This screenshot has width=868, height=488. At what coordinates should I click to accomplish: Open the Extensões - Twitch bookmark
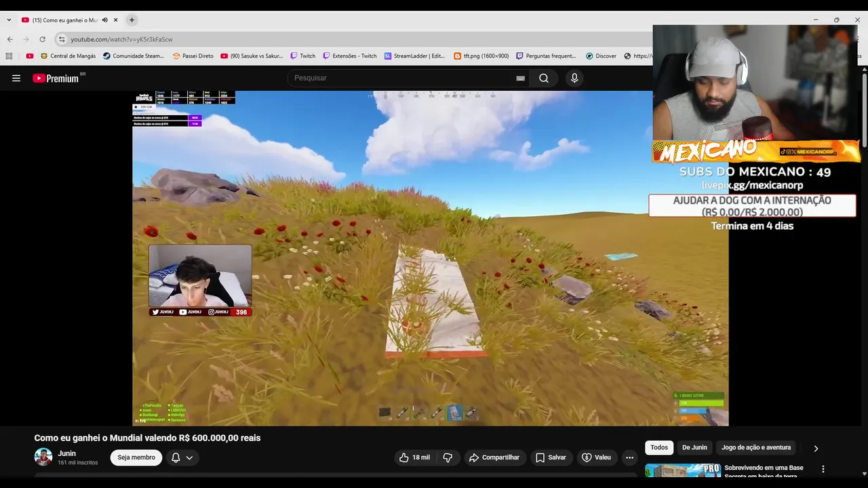point(350,56)
